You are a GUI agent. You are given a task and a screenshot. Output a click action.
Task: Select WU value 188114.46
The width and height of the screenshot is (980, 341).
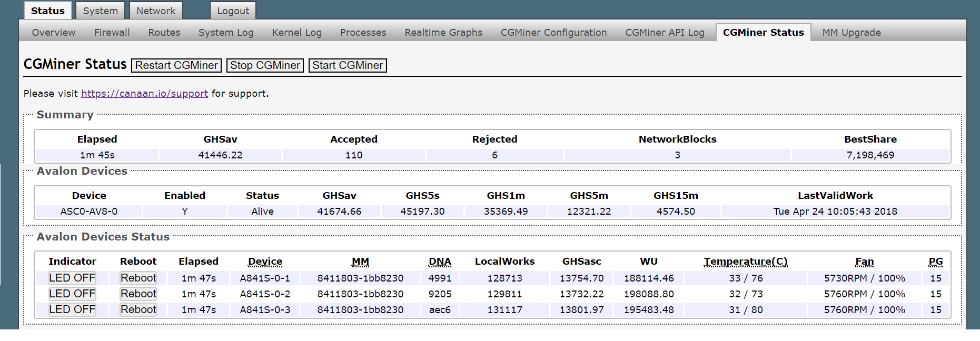tap(649, 278)
